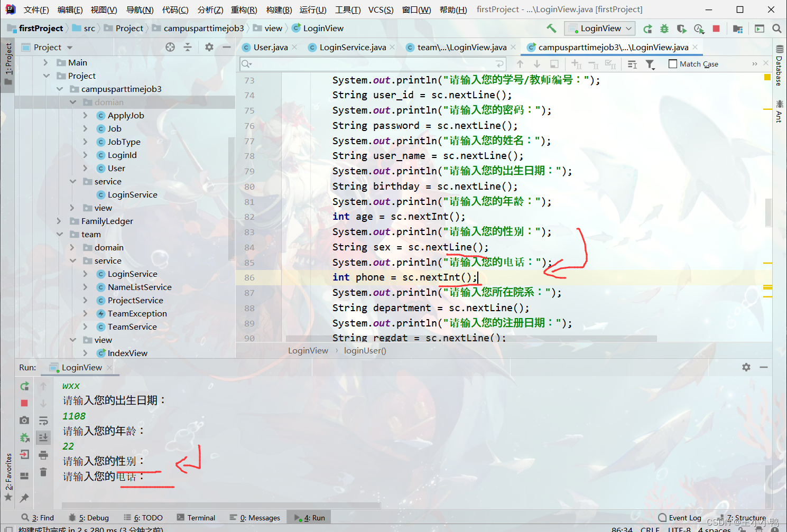Collapse the campusparttimejob3 folder
Screen dimensions: 787x532
point(59,89)
